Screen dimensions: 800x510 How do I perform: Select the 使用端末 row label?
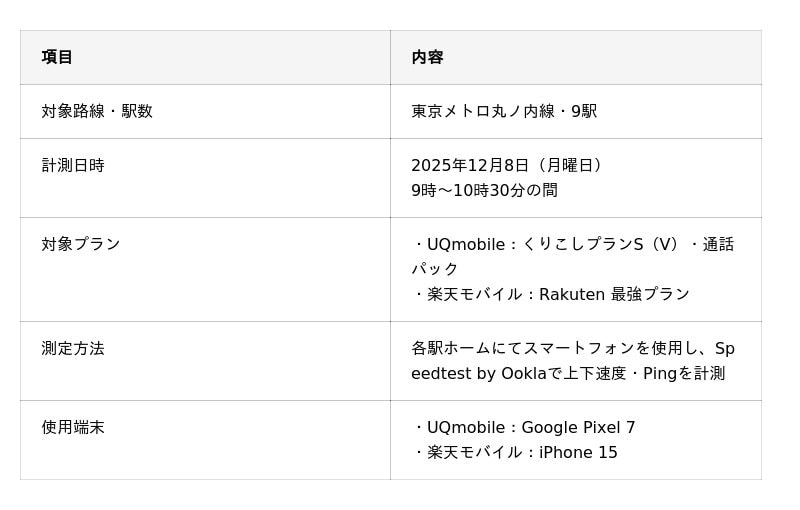pos(73,427)
